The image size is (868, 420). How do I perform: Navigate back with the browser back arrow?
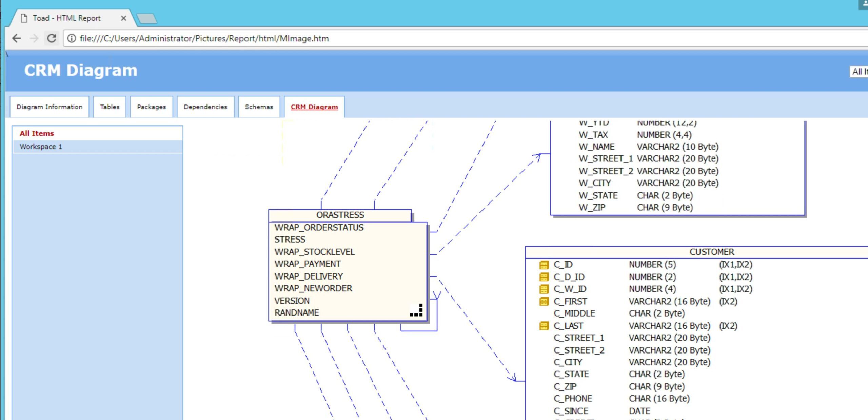[16, 38]
